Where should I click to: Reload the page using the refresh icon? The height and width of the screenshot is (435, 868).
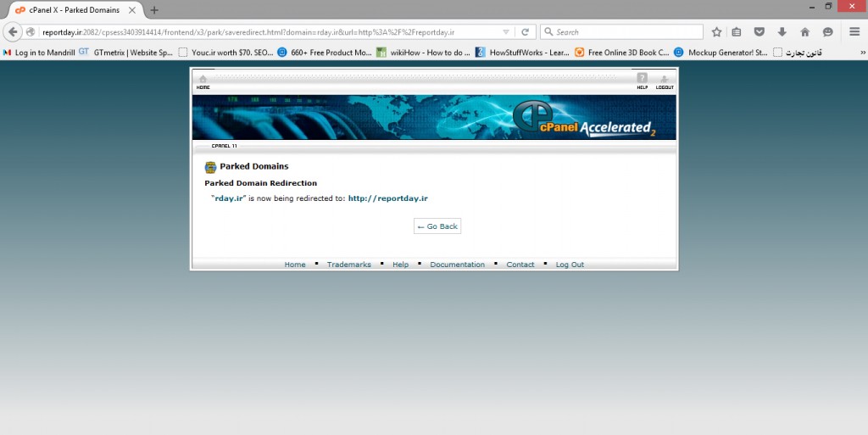(x=526, y=32)
